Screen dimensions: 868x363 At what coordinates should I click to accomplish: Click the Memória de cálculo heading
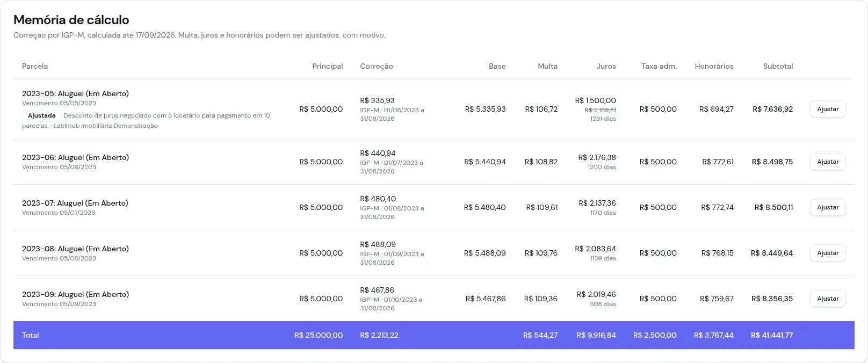71,20
